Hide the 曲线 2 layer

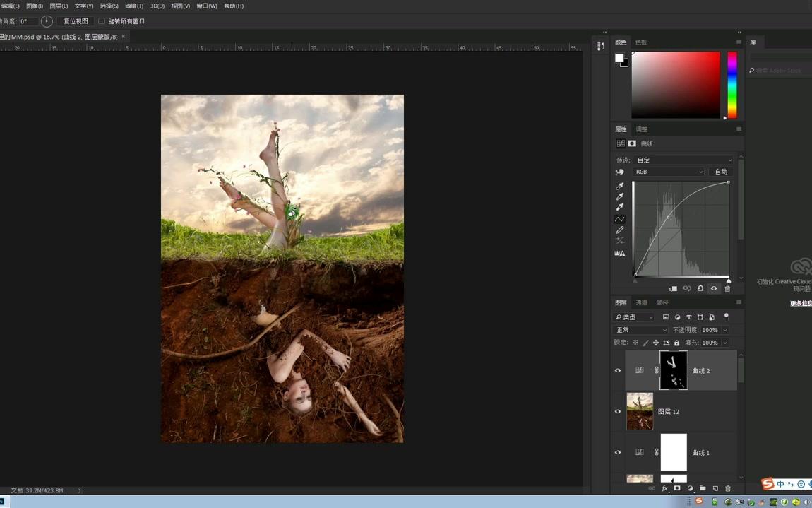(618, 370)
